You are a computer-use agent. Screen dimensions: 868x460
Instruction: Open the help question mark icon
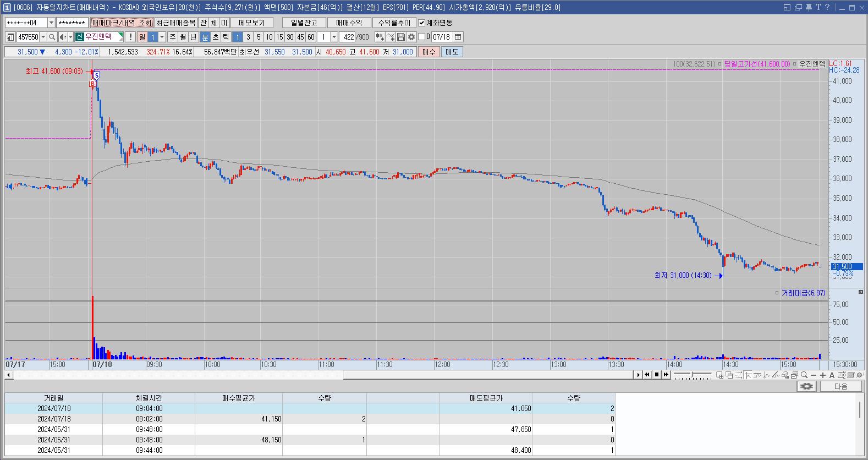pyautogui.click(x=827, y=7)
